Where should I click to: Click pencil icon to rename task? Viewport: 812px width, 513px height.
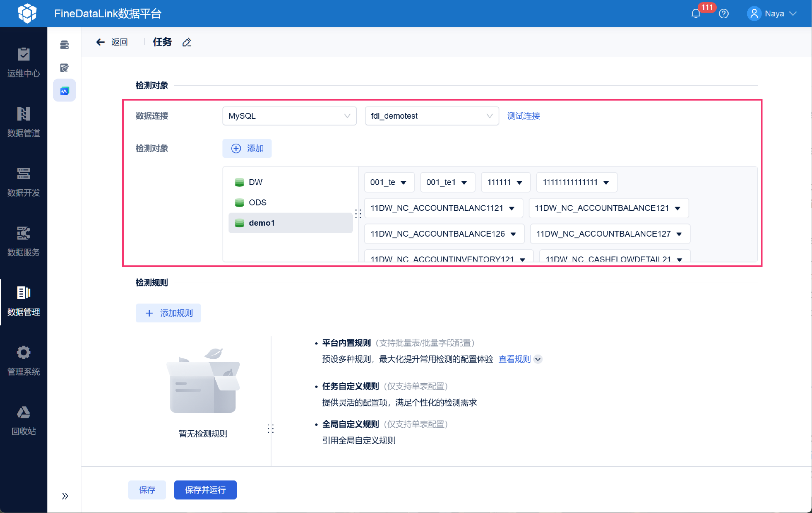[x=187, y=42]
